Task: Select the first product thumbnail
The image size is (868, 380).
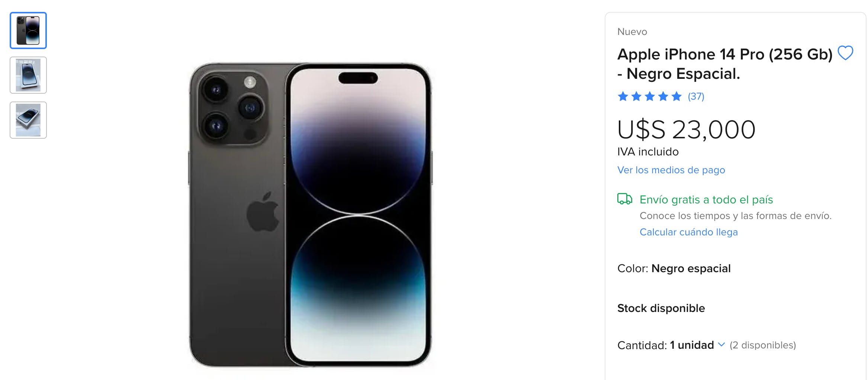Action: pyautogui.click(x=28, y=30)
